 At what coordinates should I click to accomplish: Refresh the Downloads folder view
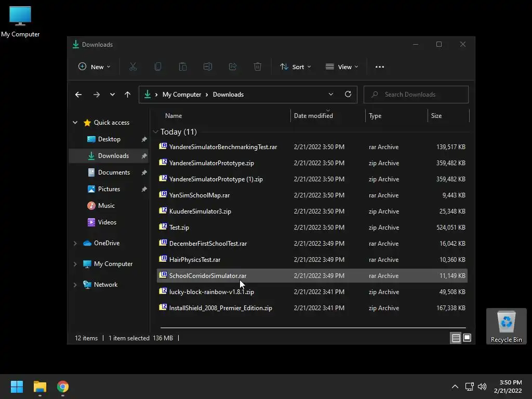pyautogui.click(x=348, y=95)
